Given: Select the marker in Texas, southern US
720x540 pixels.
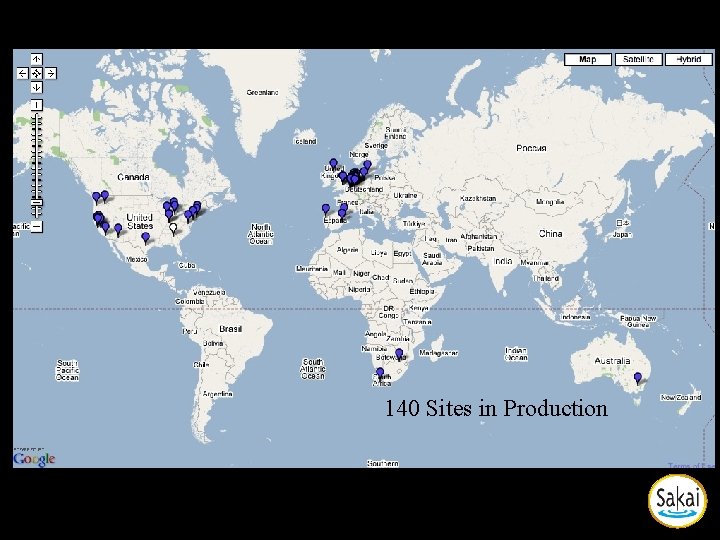Looking at the screenshot, I should pyautogui.click(x=146, y=238).
